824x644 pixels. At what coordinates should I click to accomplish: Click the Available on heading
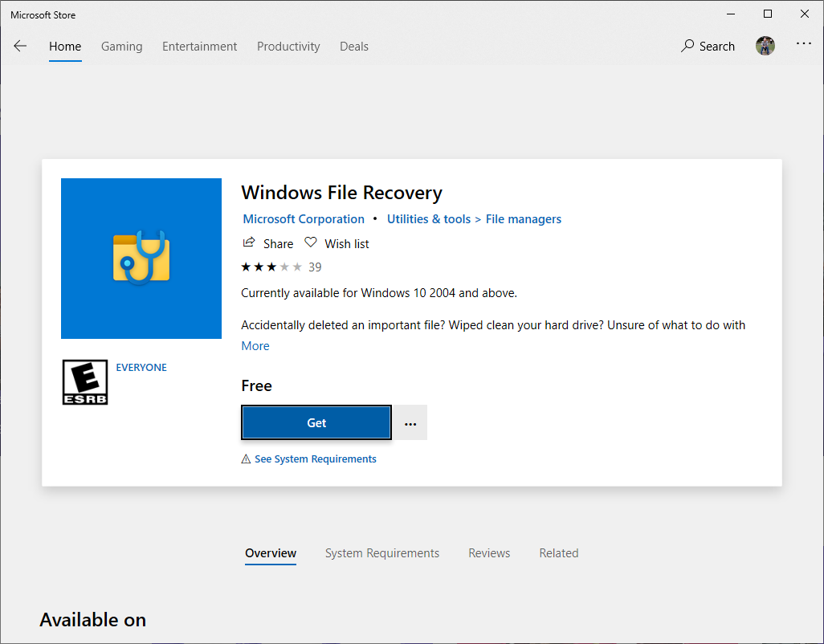coord(93,620)
